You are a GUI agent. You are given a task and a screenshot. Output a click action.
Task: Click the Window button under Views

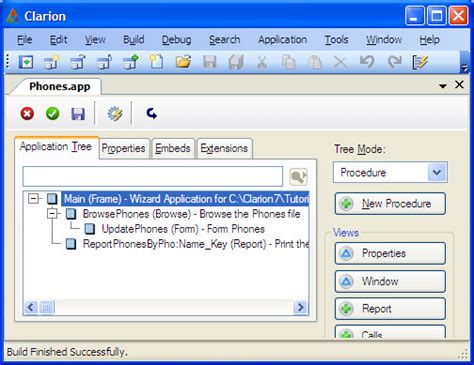pyautogui.click(x=390, y=281)
